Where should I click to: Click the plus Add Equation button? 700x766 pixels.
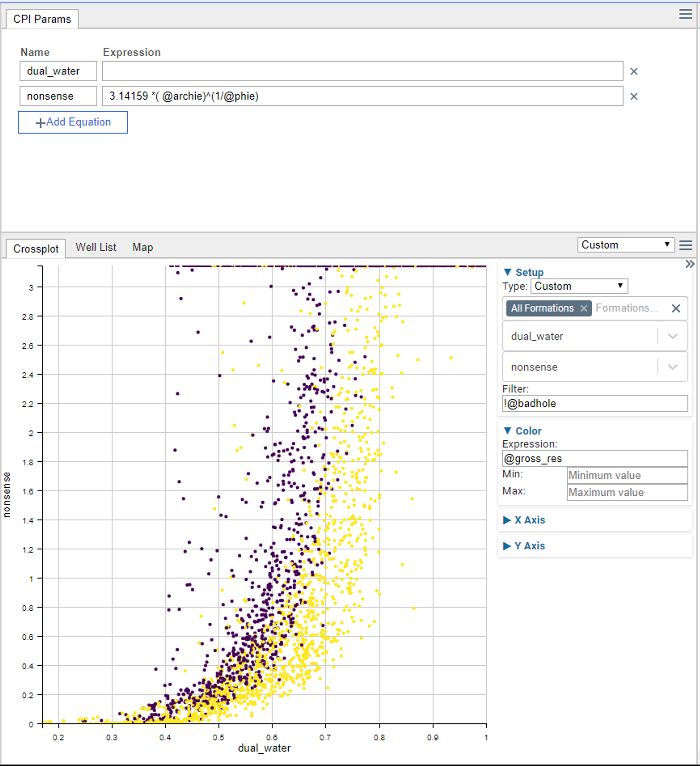click(x=73, y=122)
